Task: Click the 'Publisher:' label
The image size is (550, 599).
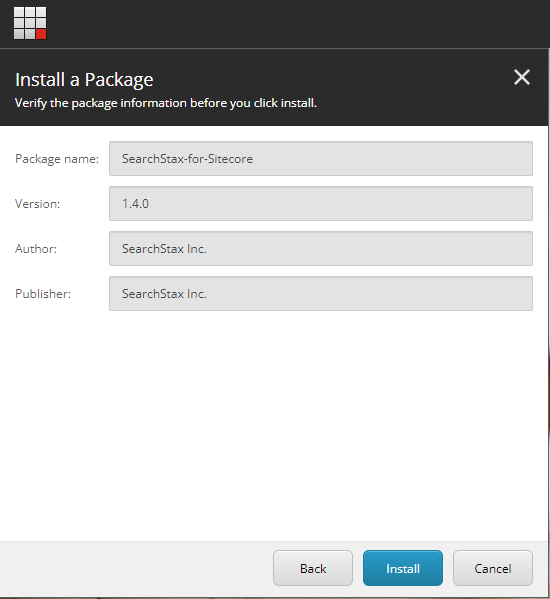Action: [x=43, y=294]
